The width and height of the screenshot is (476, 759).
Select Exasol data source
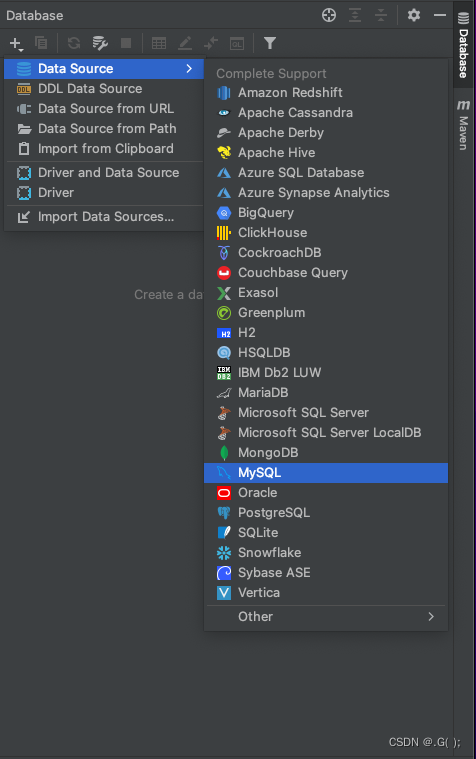click(326, 292)
